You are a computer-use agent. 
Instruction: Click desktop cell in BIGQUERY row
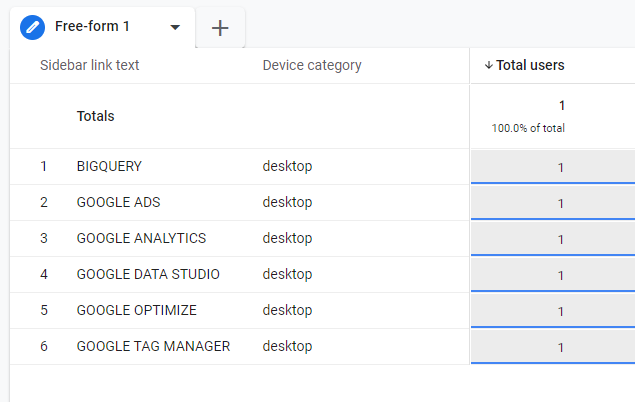click(287, 166)
